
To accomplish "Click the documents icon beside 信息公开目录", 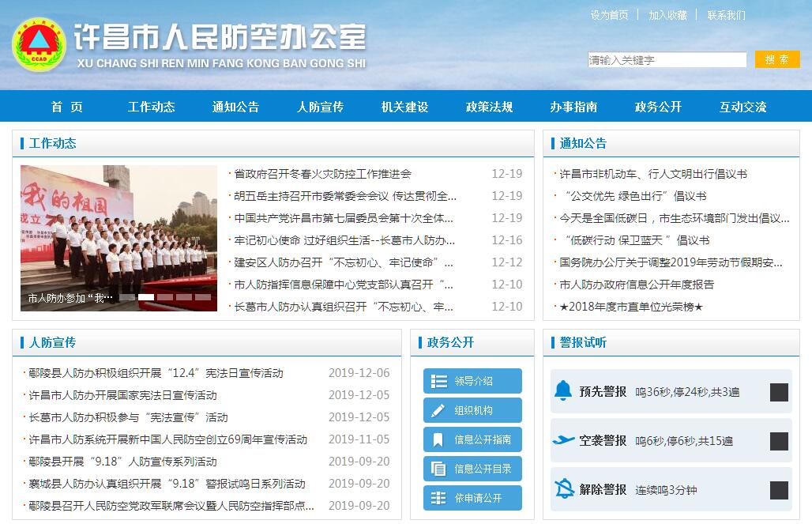I will point(438,469).
